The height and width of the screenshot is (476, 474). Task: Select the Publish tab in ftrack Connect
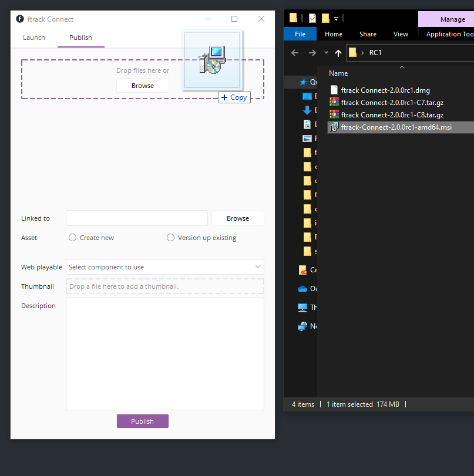(80, 38)
